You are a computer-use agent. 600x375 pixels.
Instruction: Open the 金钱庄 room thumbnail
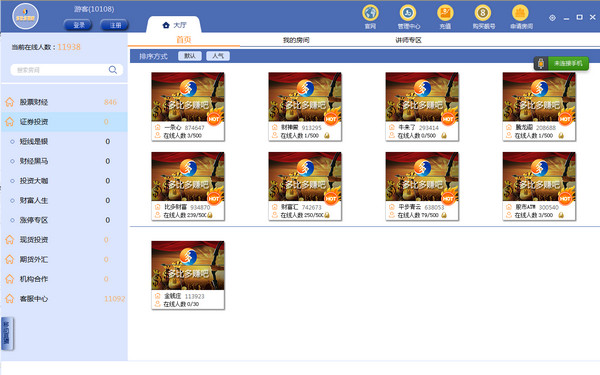[x=188, y=275]
